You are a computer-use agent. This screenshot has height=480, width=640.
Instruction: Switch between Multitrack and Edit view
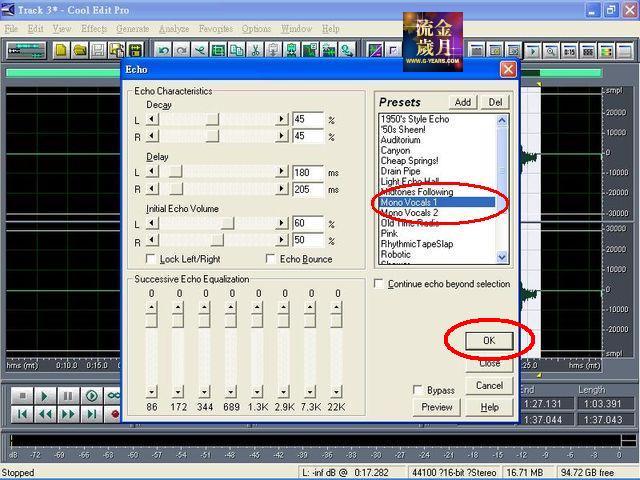pos(26,51)
